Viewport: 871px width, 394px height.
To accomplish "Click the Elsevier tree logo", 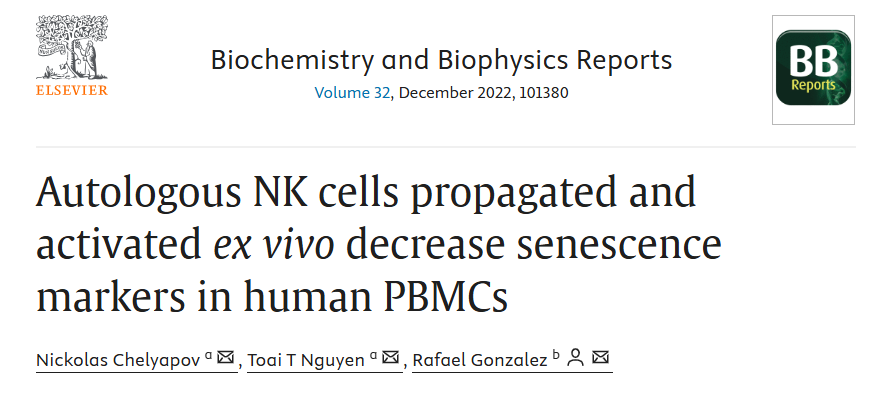I will (x=72, y=48).
